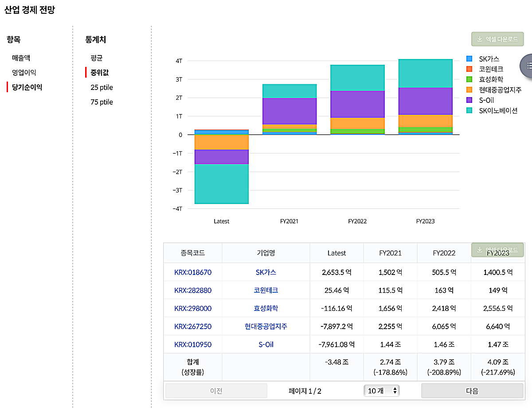Click the FY2022 SK이노베이션 teal bar segment
This screenshot has height=408, width=532.
pos(357,78)
